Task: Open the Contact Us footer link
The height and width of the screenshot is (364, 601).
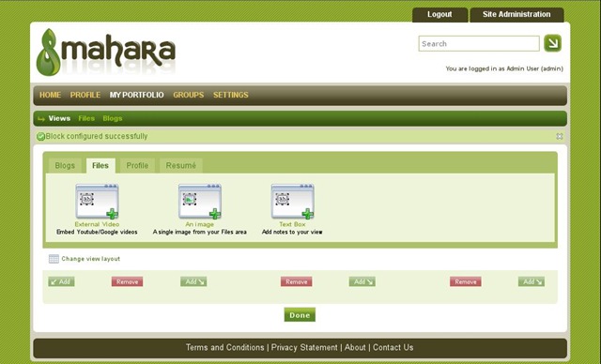Action: (393, 347)
